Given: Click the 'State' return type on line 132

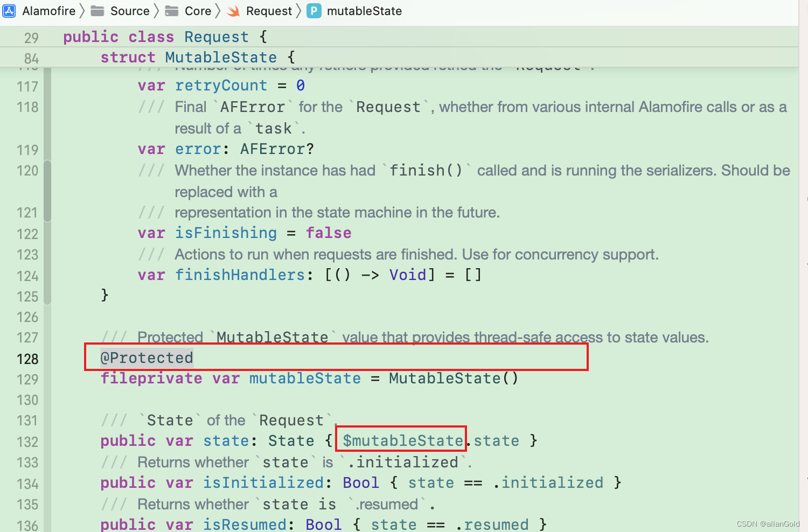Looking at the screenshot, I should point(291,441).
